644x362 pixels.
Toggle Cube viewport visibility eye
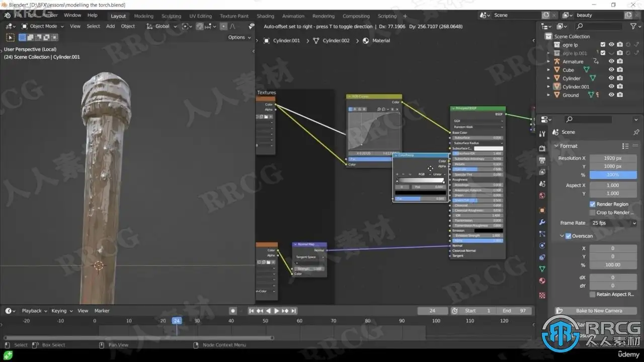(611, 70)
